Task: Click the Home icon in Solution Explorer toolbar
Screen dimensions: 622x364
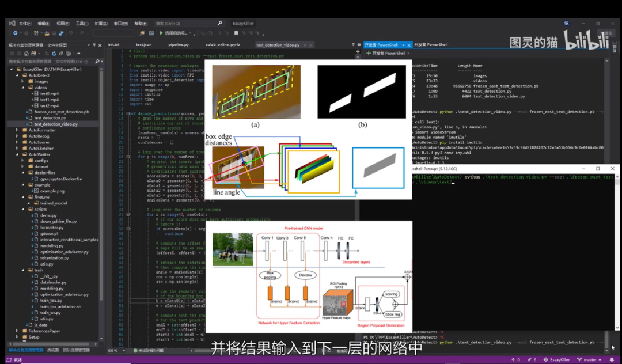Action: coord(27,53)
